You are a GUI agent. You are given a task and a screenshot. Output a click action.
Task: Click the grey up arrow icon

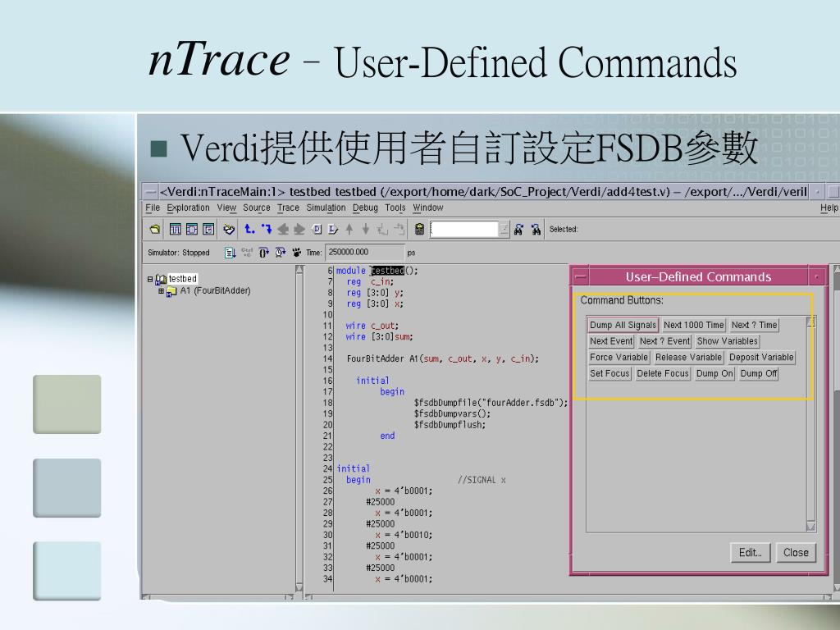tap(349, 230)
